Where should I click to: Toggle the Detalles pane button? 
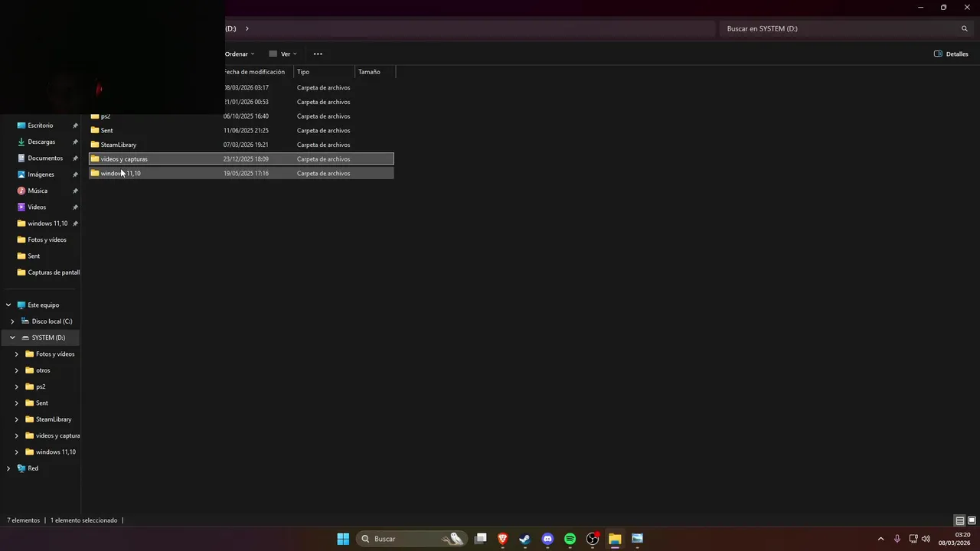point(951,54)
